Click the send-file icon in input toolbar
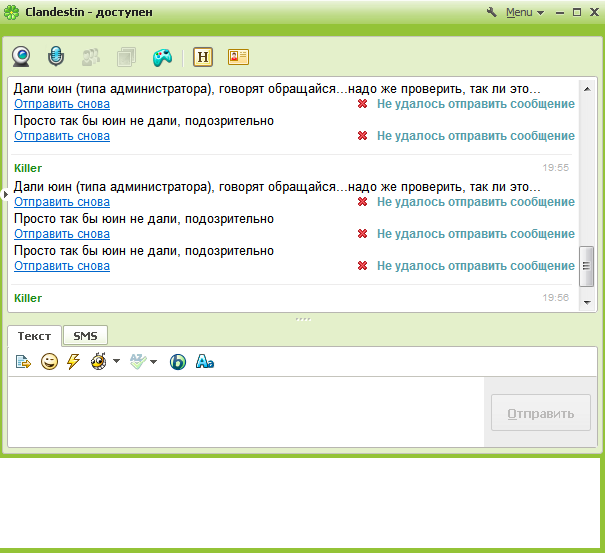This screenshot has width=605, height=553. 23,362
